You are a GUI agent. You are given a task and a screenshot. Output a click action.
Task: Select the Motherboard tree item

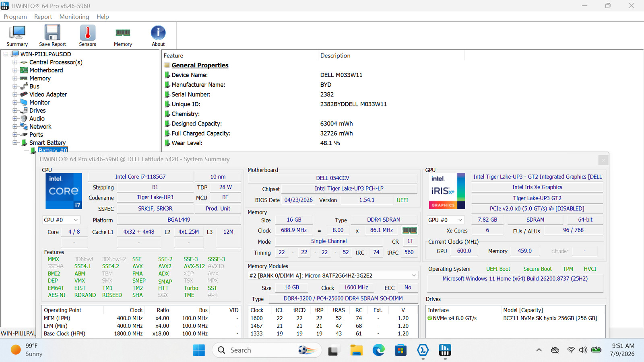point(46,70)
